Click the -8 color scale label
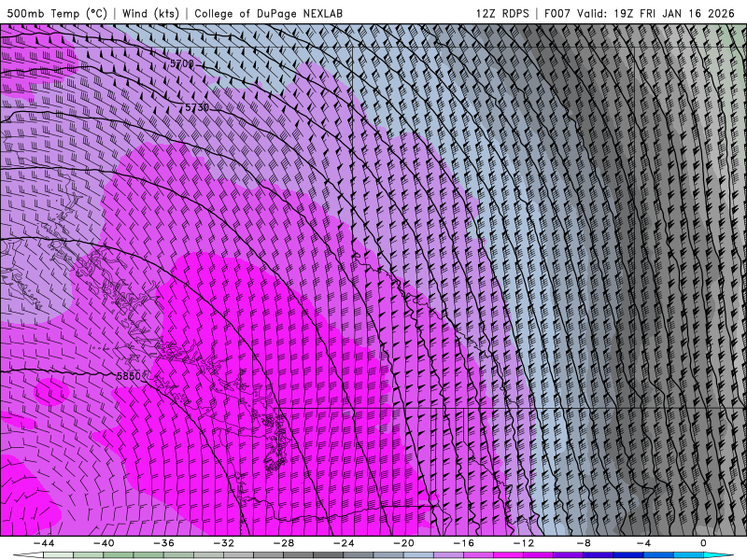This screenshot has width=747, height=560. click(584, 543)
